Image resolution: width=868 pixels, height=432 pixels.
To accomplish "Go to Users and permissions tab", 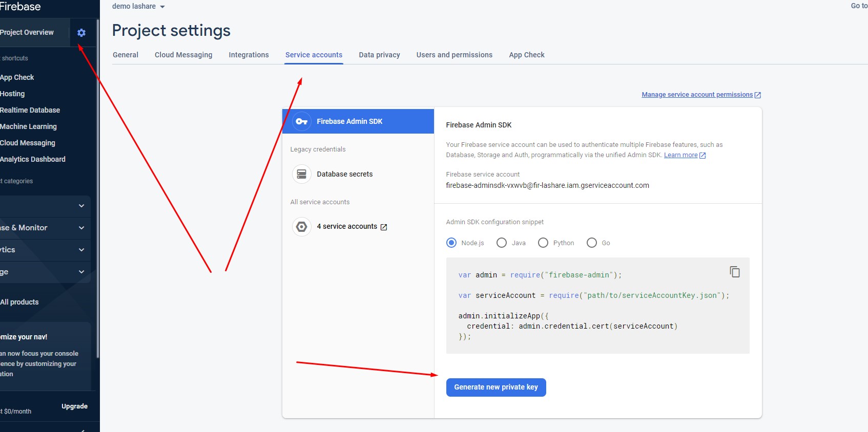I will click(x=454, y=55).
